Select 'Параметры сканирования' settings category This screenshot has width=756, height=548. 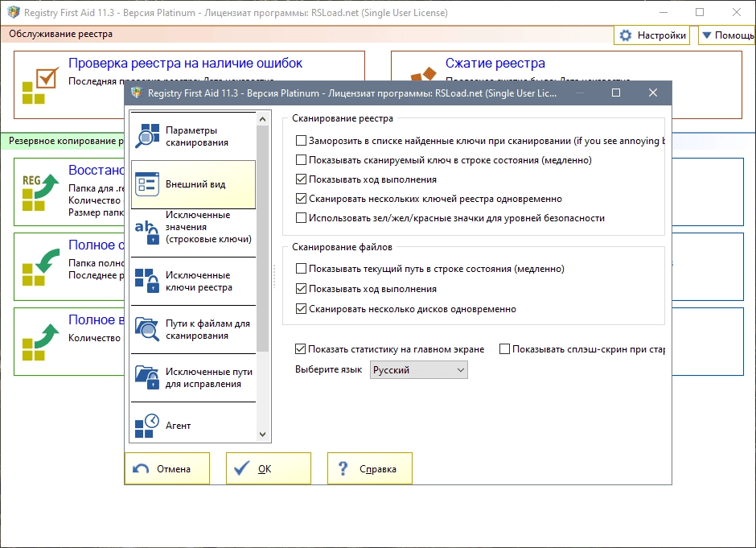[x=193, y=137]
